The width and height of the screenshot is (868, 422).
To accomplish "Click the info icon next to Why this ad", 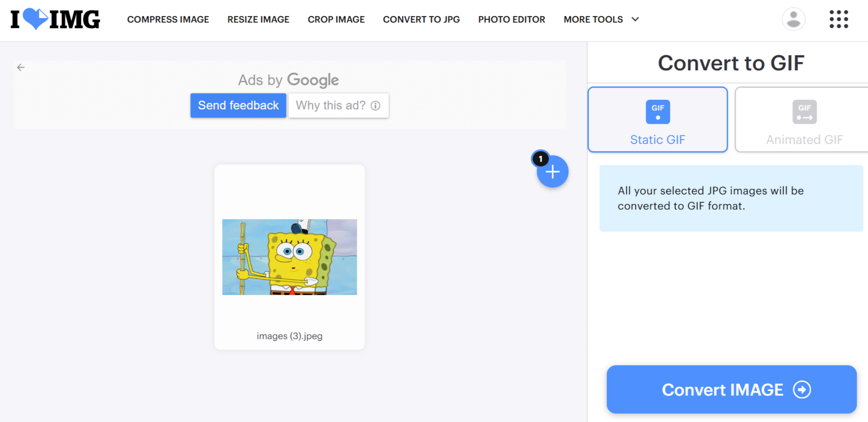I will click(375, 105).
